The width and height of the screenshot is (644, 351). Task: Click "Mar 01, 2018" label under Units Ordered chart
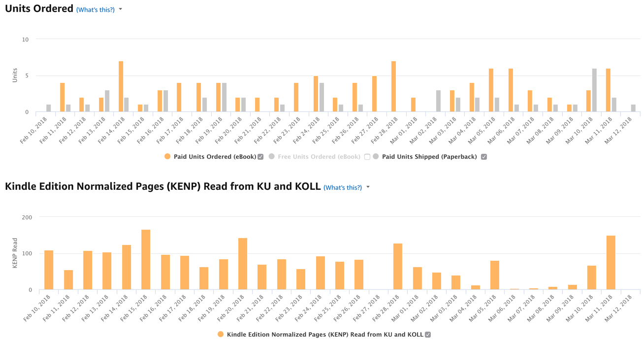[405, 130]
